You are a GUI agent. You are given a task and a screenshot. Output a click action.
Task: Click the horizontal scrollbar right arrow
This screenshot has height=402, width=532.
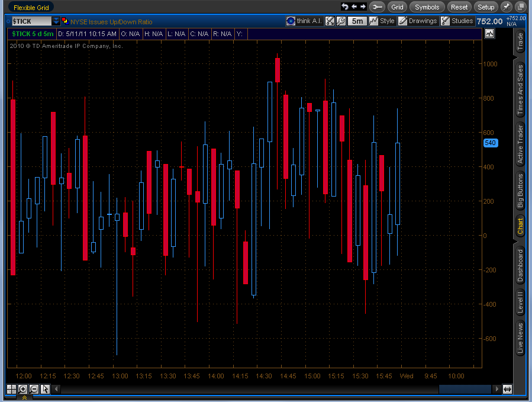tap(496, 389)
